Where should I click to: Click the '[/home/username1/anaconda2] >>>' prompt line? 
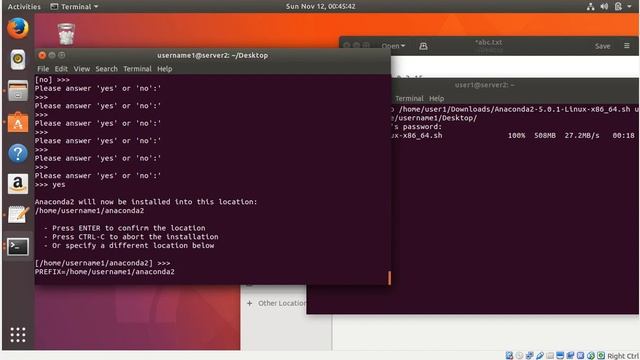click(102, 263)
